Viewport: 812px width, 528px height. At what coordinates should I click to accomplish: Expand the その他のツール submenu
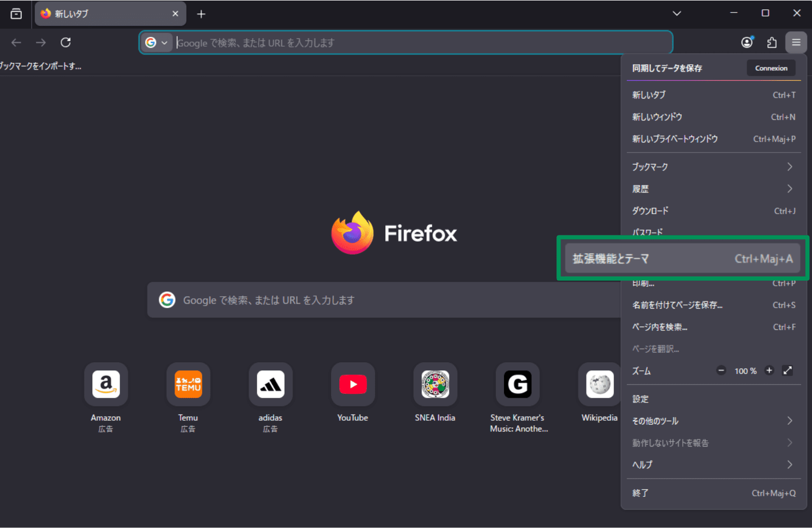pyautogui.click(x=713, y=421)
